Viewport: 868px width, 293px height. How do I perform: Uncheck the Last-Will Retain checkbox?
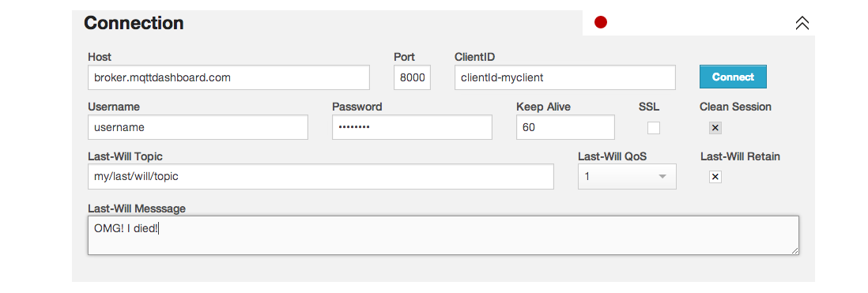coord(715,176)
